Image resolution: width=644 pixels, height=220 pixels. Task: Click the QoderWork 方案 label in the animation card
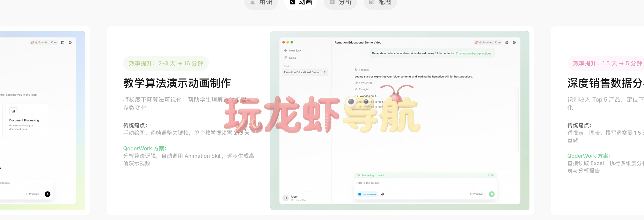tap(145, 148)
